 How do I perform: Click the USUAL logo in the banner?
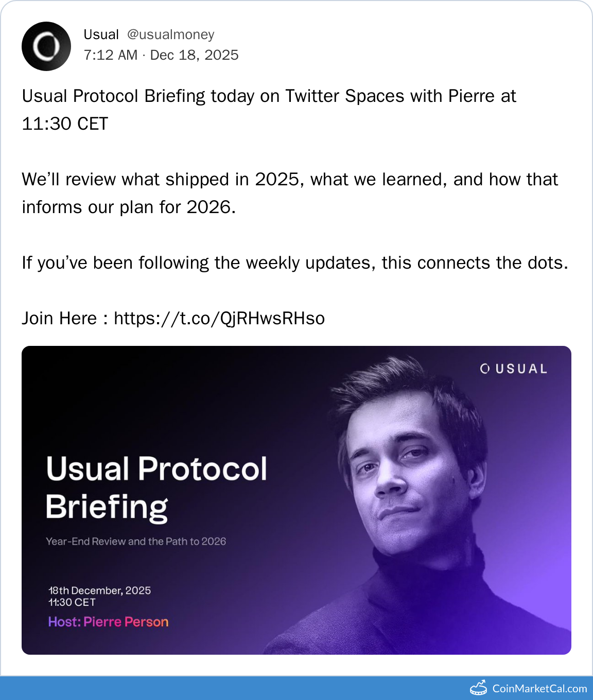point(514,369)
